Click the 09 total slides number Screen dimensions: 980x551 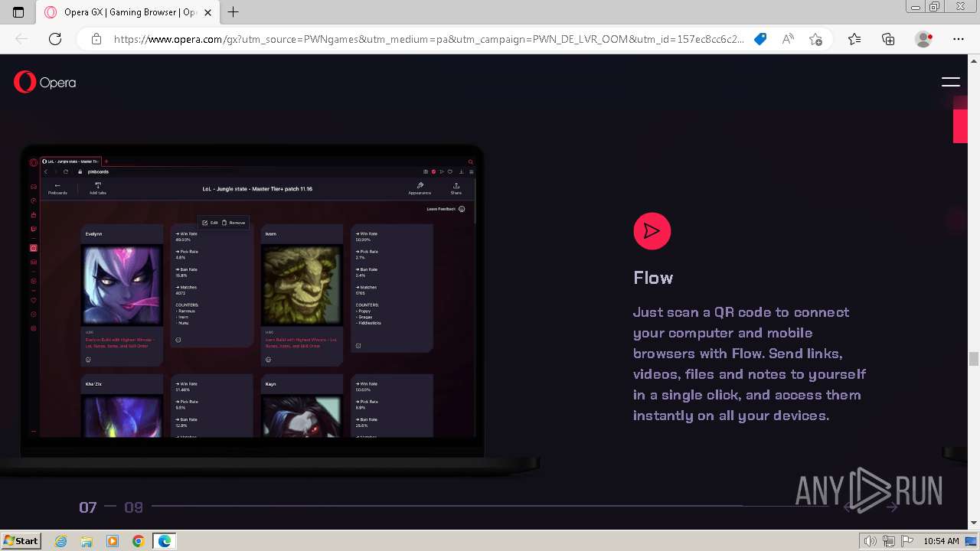(134, 507)
